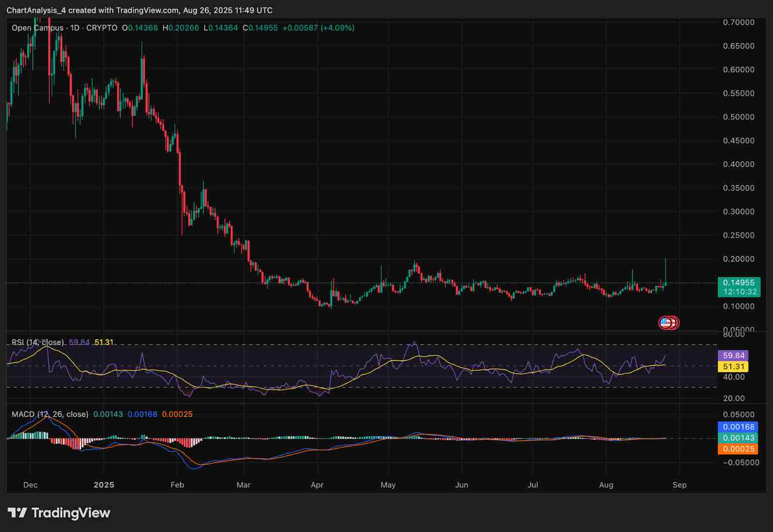Click the 0.70000 price scale label
The width and height of the screenshot is (773, 532).
[738, 22]
